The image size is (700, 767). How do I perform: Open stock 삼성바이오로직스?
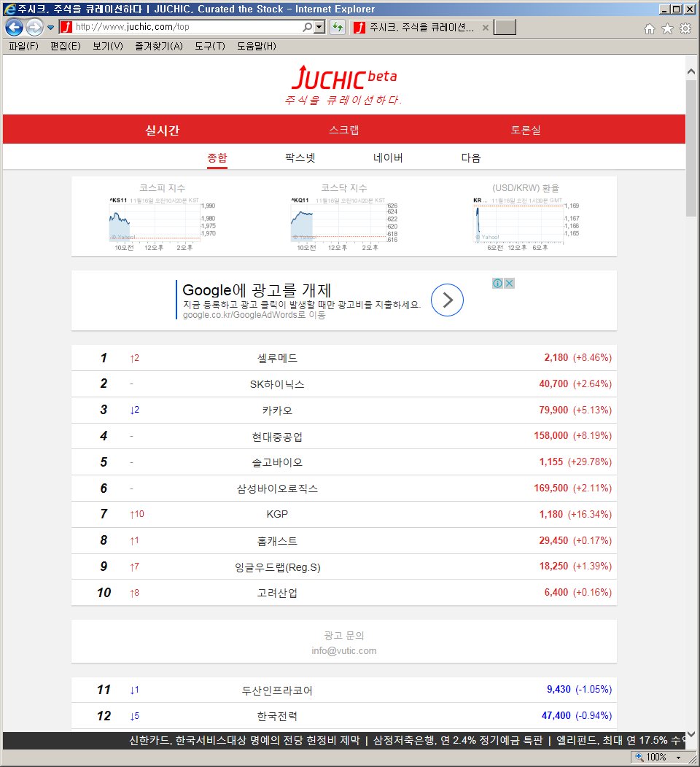click(x=277, y=488)
